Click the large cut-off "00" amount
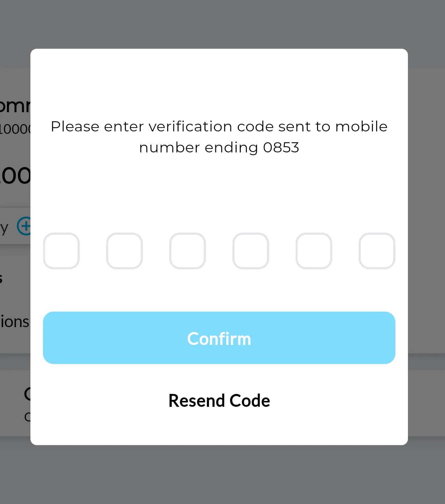This screenshot has height=504, width=445. pyautogui.click(x=15, y=175)
